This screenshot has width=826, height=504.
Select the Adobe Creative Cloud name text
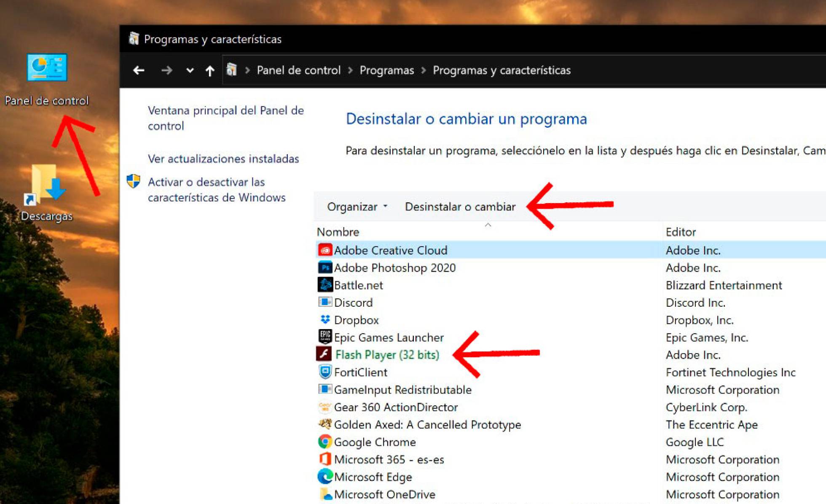tap(391, 250)
